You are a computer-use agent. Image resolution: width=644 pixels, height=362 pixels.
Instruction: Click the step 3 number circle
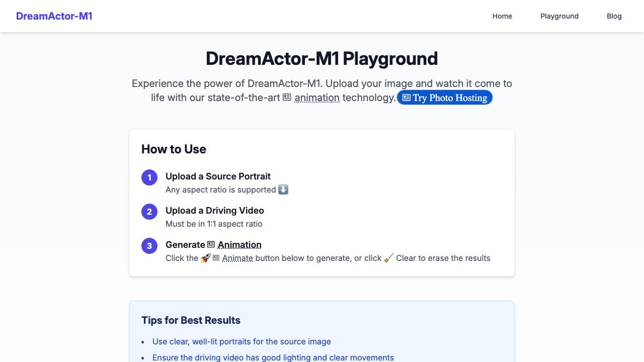(149, 246)
